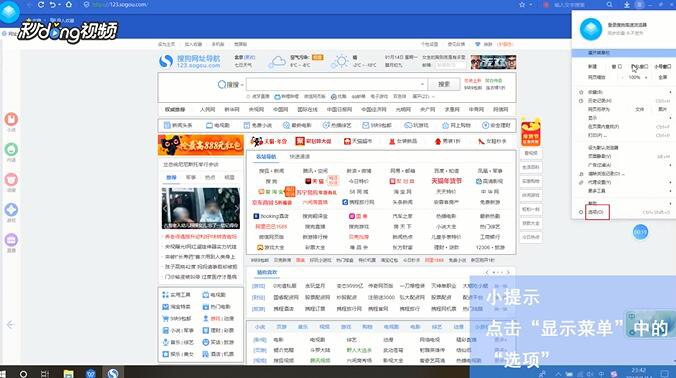Open a new 小号窗口 from menu

click(663, 67)
